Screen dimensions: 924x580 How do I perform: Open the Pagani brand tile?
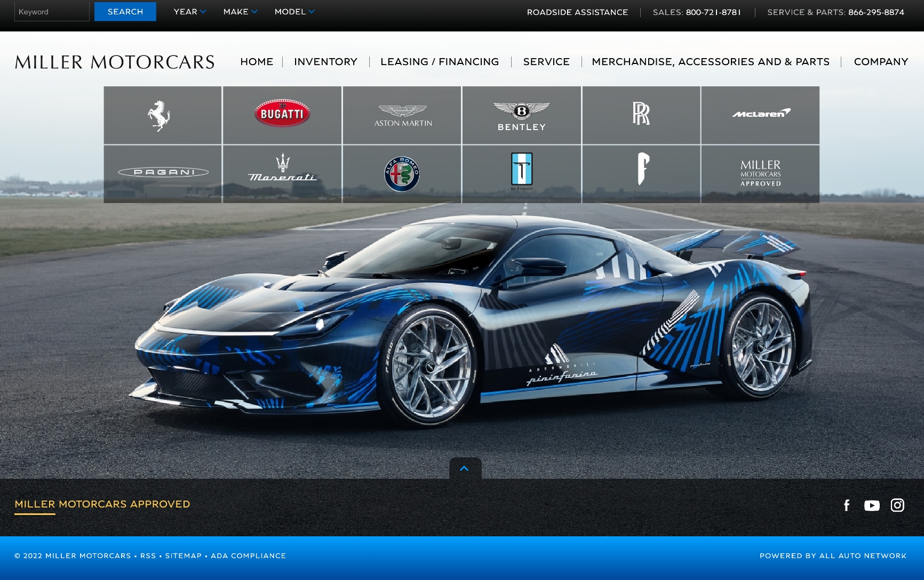click(x=163, y=174)
